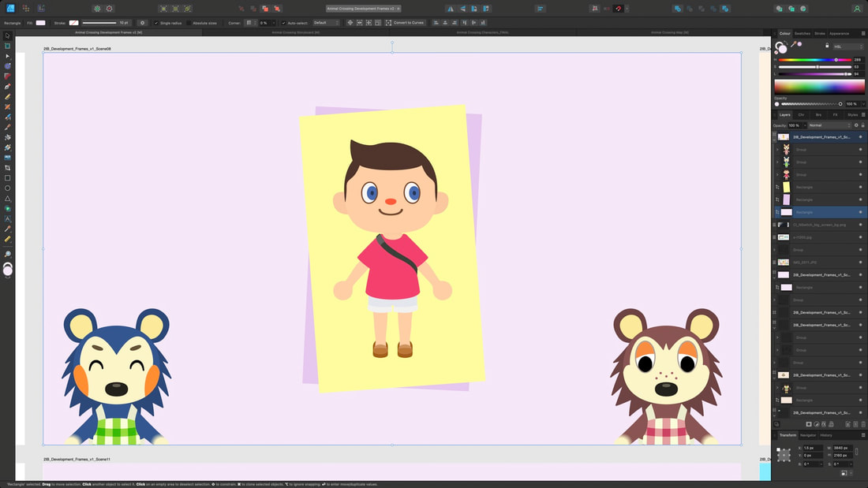This screenshot has width=868, height=488.
Task: Click the Convert to Curves button
Action: click(405, 23)
